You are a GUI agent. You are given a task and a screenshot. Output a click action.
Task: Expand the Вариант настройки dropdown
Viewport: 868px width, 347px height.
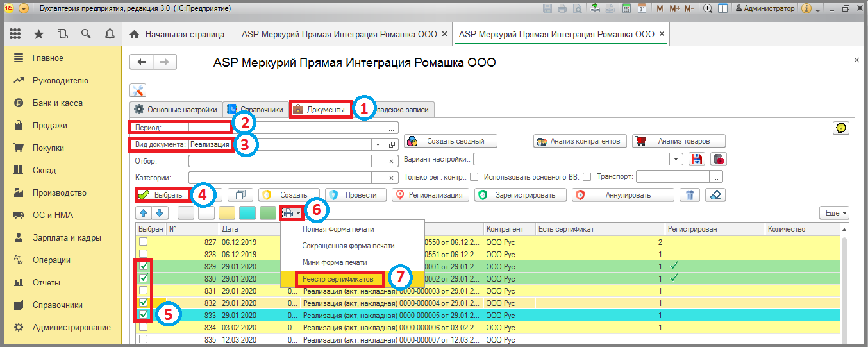pyautogui.click(x=676, y=159)
